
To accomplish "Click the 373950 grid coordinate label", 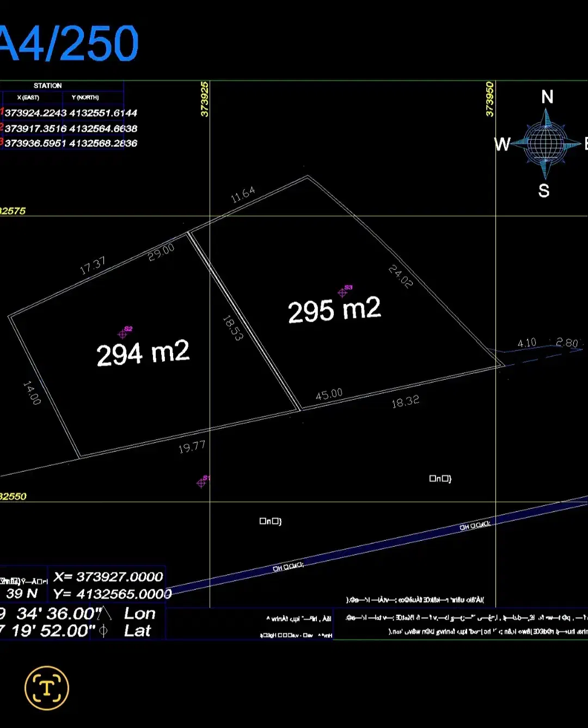I will click(x=489, y=99).
